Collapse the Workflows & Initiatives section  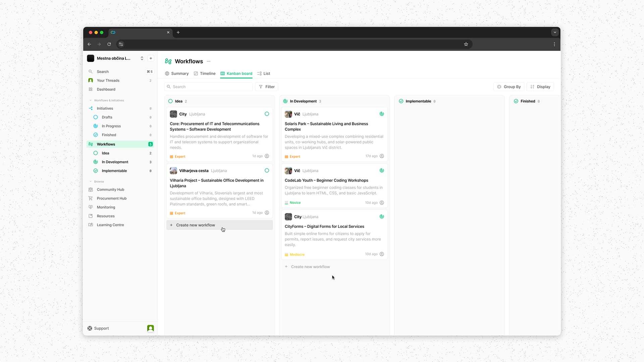(91, 101)
